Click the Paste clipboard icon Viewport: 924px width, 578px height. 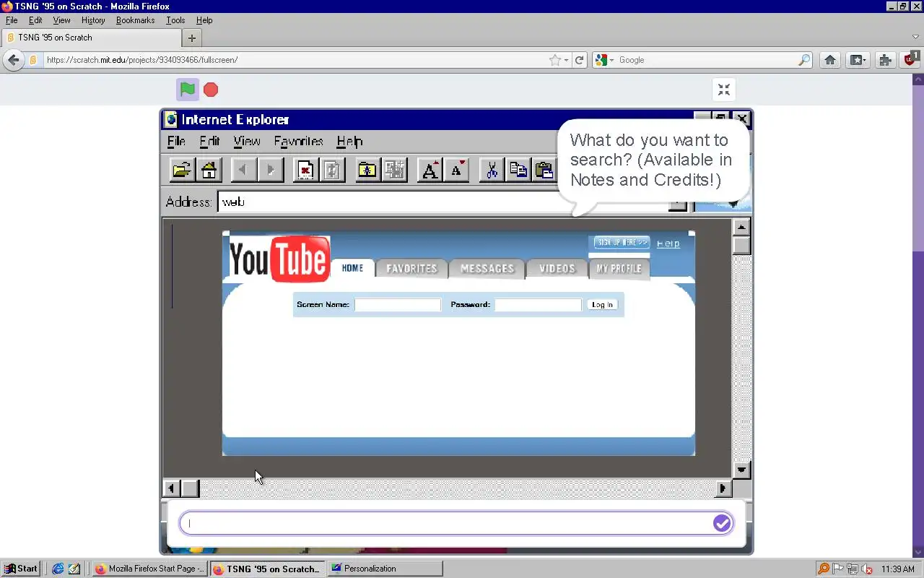point(544,170)
